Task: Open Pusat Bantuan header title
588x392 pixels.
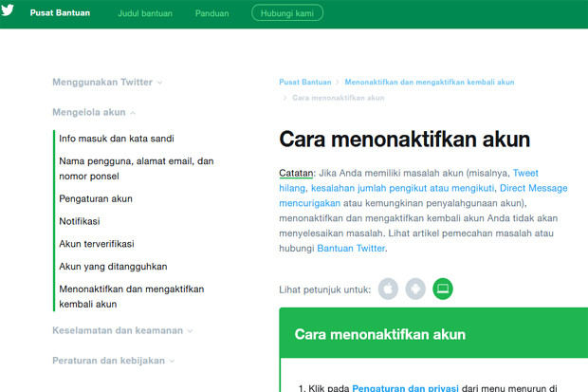Action: tap(60, 12)
